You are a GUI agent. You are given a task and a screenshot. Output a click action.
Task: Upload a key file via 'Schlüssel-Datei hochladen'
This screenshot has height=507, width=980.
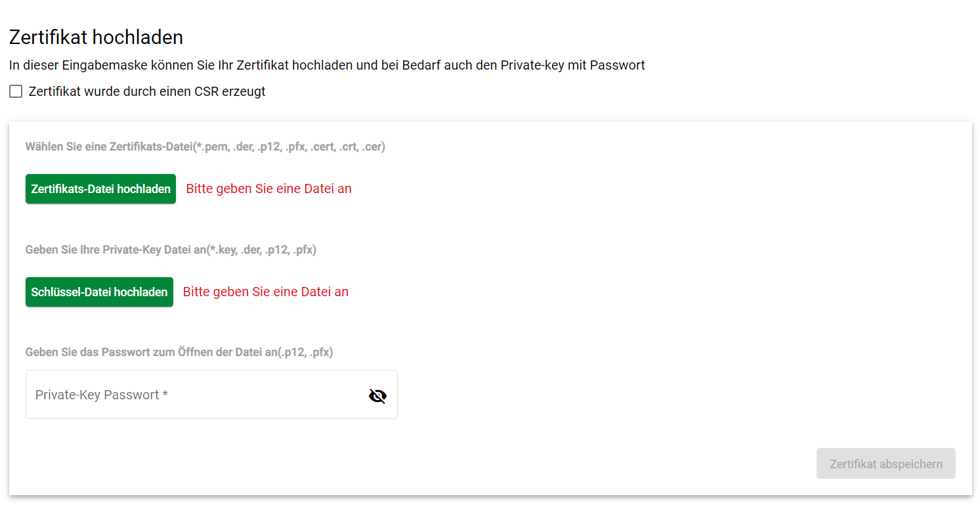point(99,292)
